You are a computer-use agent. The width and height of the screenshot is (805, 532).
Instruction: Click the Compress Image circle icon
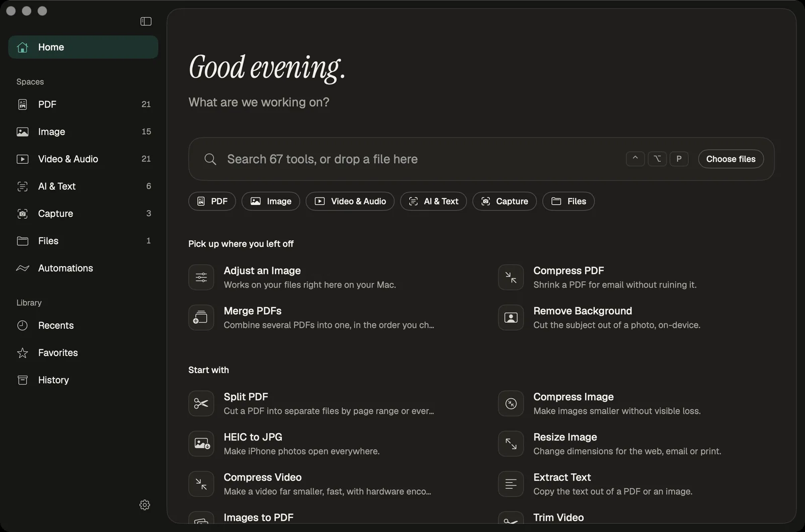[x=511, y=403]
